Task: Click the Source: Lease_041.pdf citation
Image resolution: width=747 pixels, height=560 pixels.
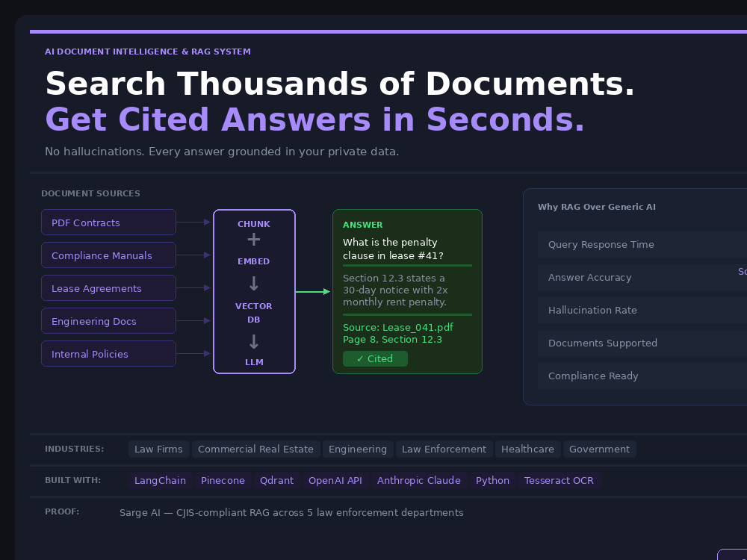Action: (398, 327)
